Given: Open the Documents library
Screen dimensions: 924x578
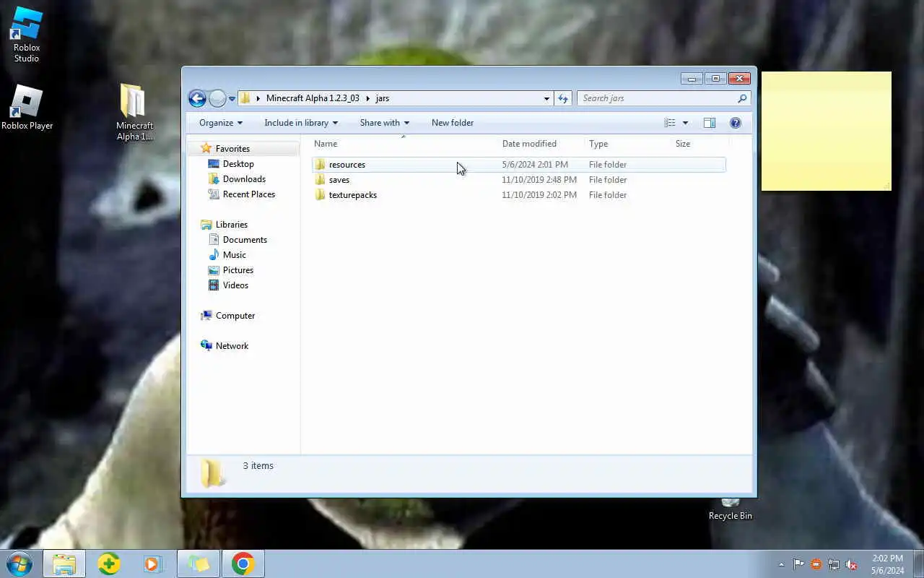Looking at the screenshot, I should coord(245,240).
